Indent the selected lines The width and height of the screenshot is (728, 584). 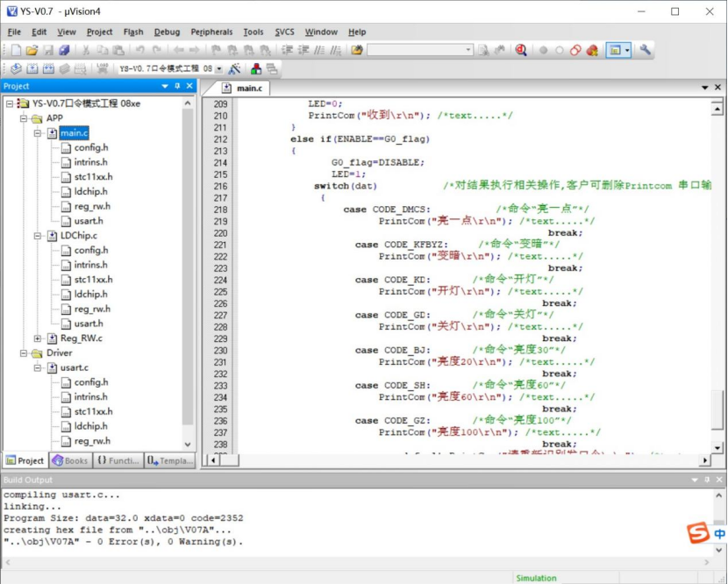(288, 50)
